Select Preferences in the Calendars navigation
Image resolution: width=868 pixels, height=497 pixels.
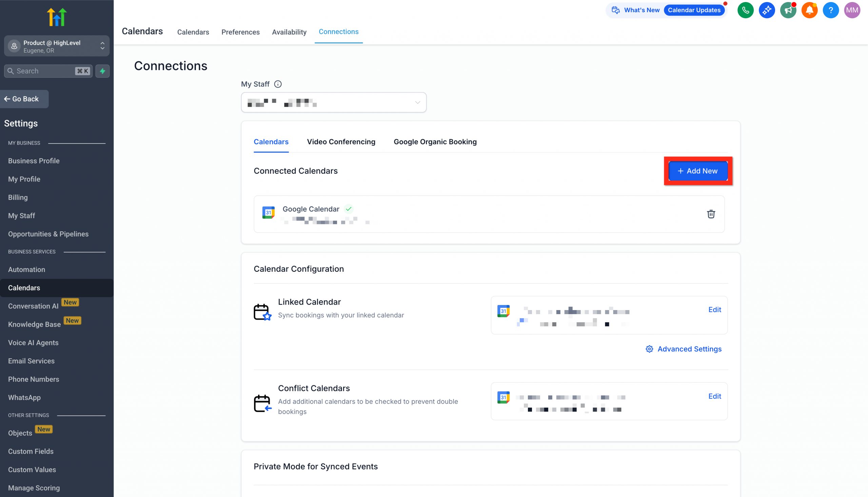[240, 32]
